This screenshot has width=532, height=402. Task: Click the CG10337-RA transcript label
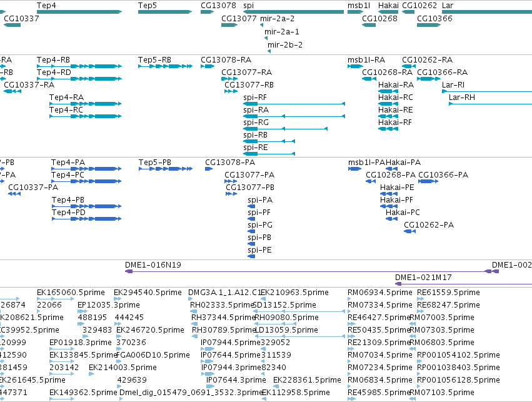[29, 85]
